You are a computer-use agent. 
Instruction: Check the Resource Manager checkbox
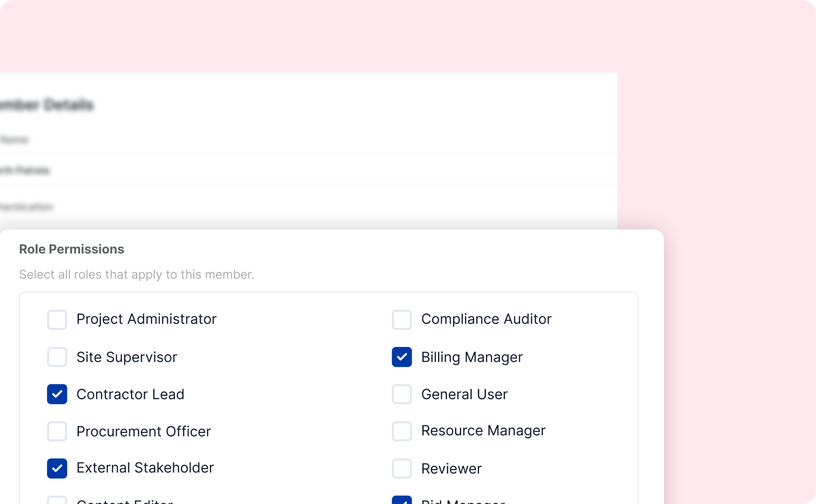(402, 432)
